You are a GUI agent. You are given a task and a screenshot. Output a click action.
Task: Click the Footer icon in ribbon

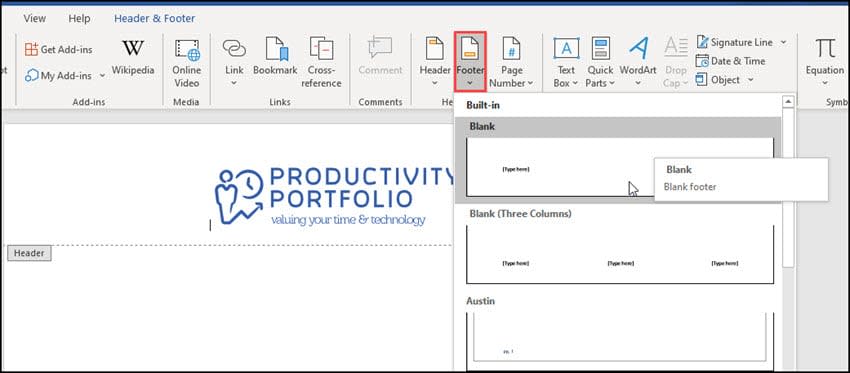pos(470,49)
